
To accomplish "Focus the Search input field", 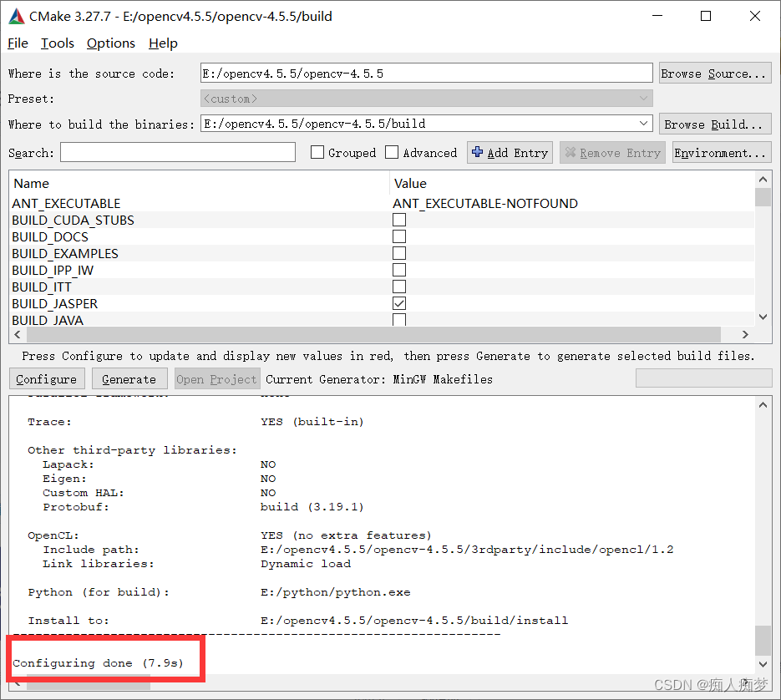I will 178,153.
